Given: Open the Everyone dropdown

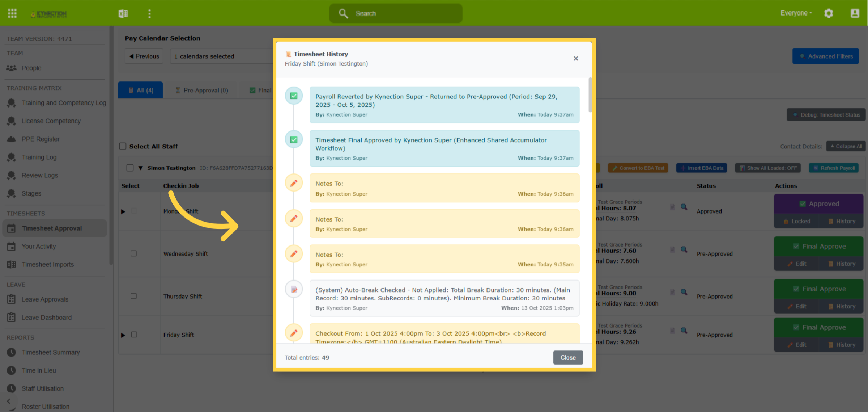Looking at the screenshot, I should click(x=796, y=13).
